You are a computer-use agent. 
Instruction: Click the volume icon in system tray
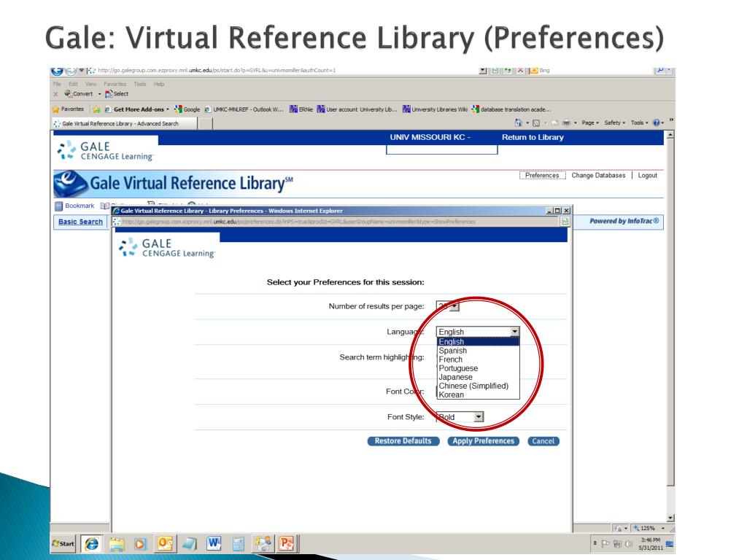pos(629,544)
